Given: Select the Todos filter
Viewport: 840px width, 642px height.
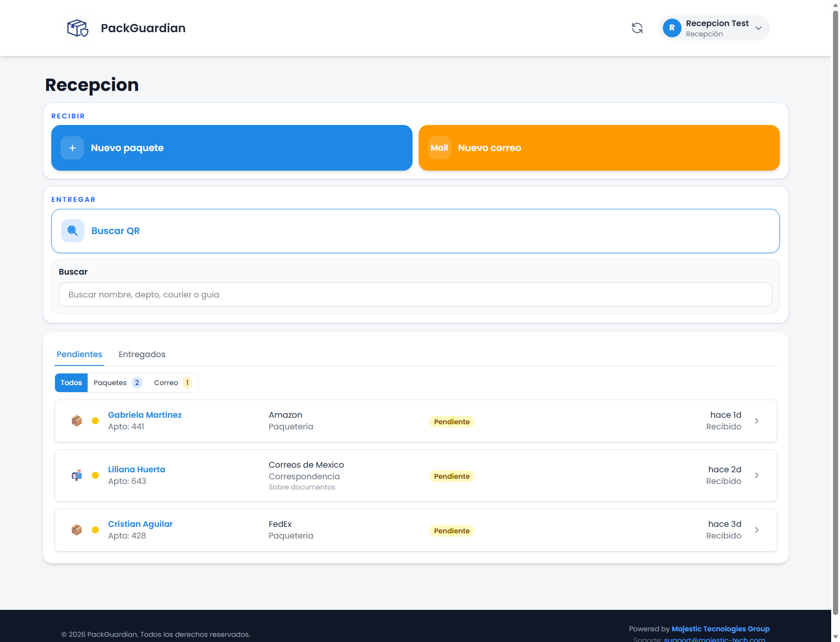Looking at the screenshot, I should pyautogui.click(x=71, y=383).
